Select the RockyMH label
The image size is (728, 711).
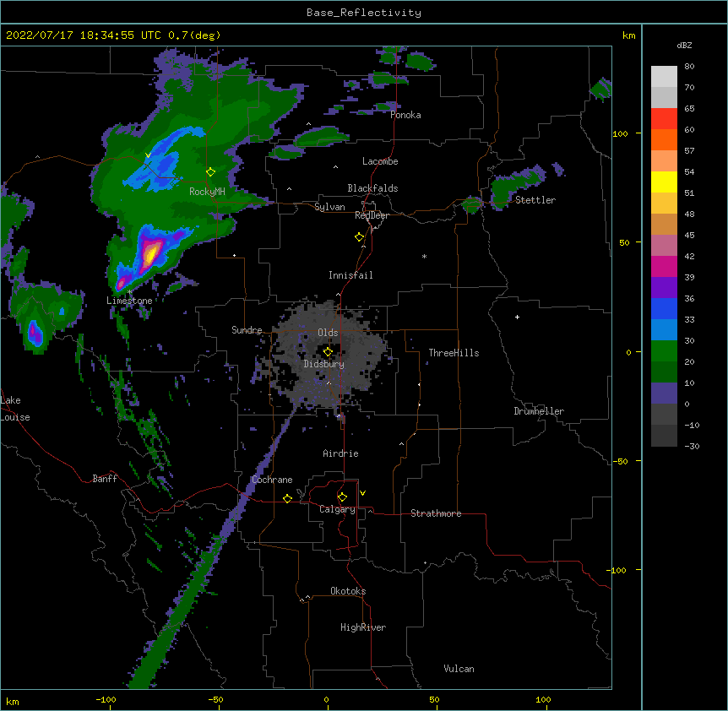pyautogui.click(x=207, y=191)
